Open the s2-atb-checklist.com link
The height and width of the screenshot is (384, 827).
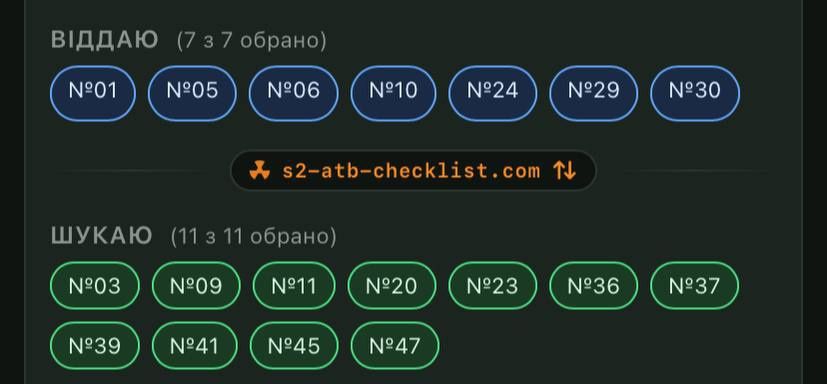pos(411,171)
